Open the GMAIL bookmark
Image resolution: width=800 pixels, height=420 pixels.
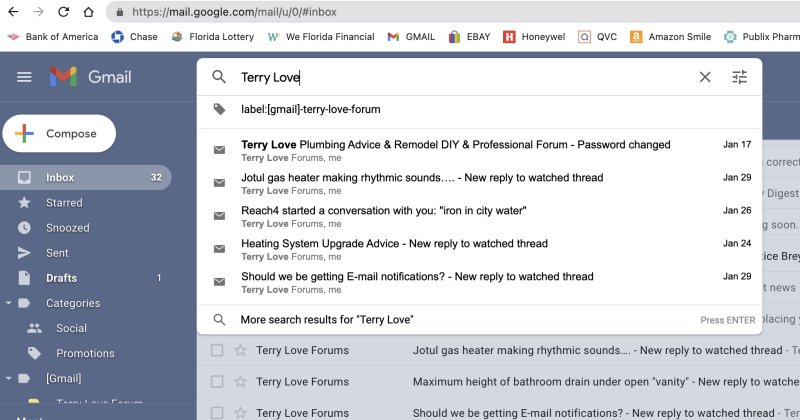pos(411,37)
